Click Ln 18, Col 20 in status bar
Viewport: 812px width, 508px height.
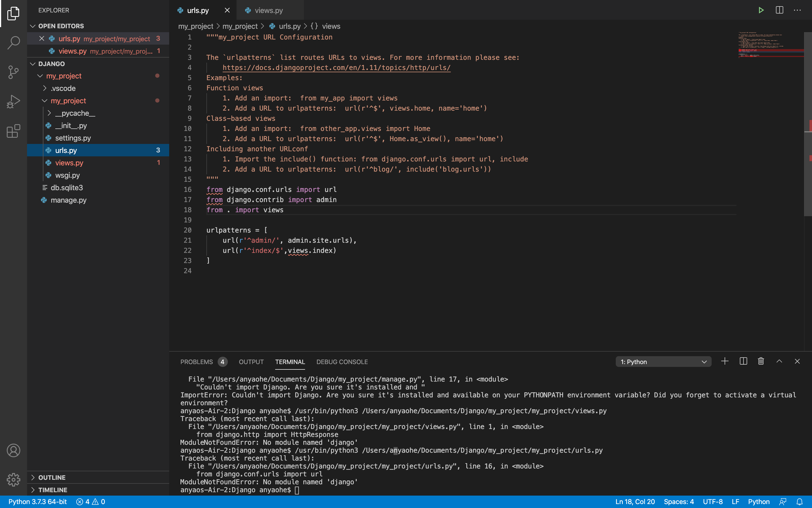click(635, 502)
